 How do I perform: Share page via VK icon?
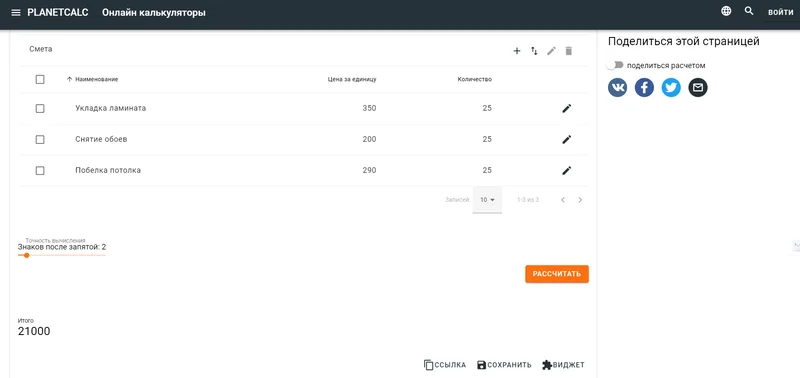(x=617, y=88)
